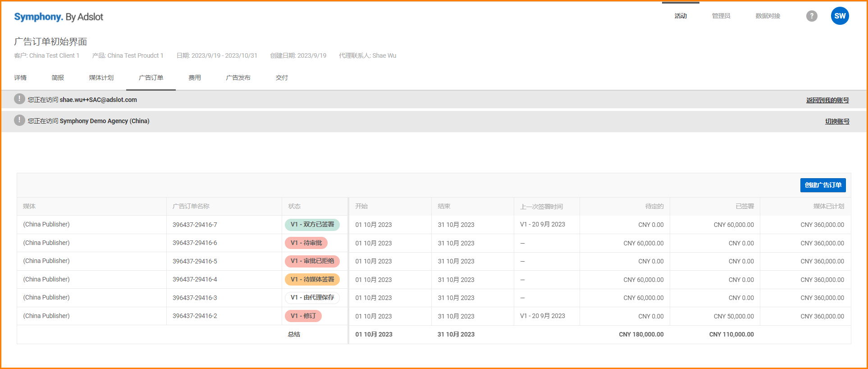Click the V1 - 审批已拒绝 status badge
This screenshot has width=868, height=369.
[312, 261]
